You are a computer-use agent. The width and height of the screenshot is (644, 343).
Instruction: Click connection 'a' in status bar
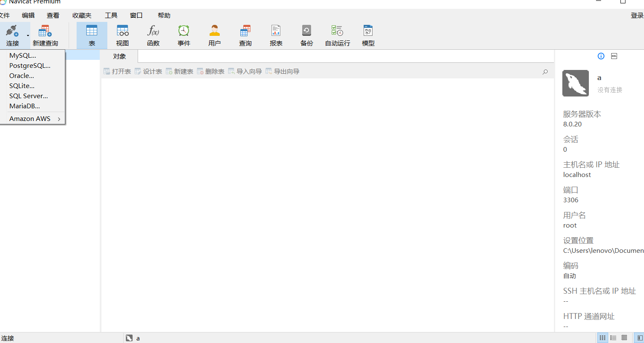coord(133,338)
